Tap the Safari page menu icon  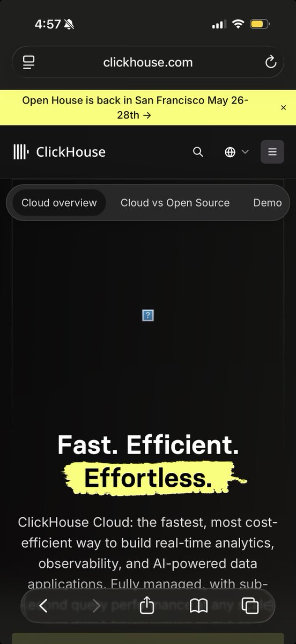click(29, 62)
